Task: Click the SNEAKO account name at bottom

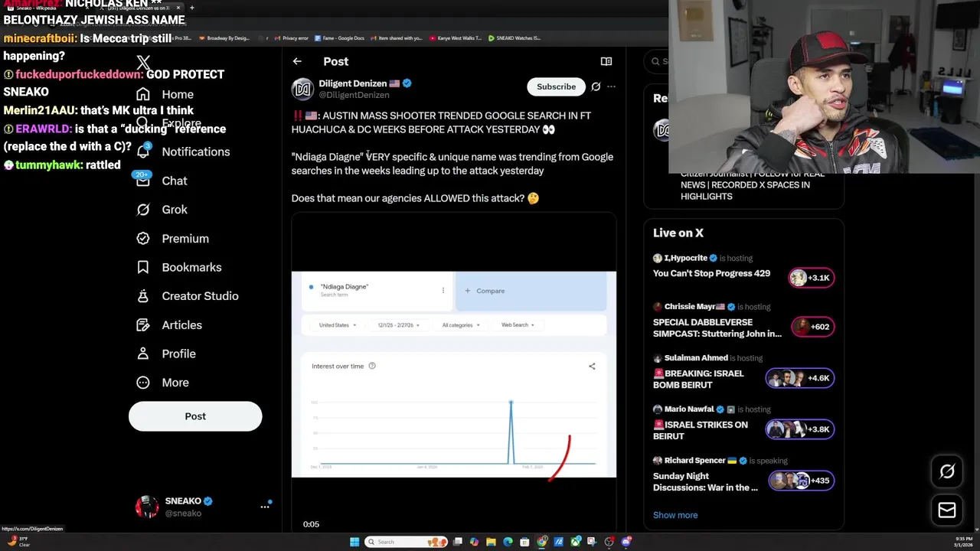Action: click(183, 501)
